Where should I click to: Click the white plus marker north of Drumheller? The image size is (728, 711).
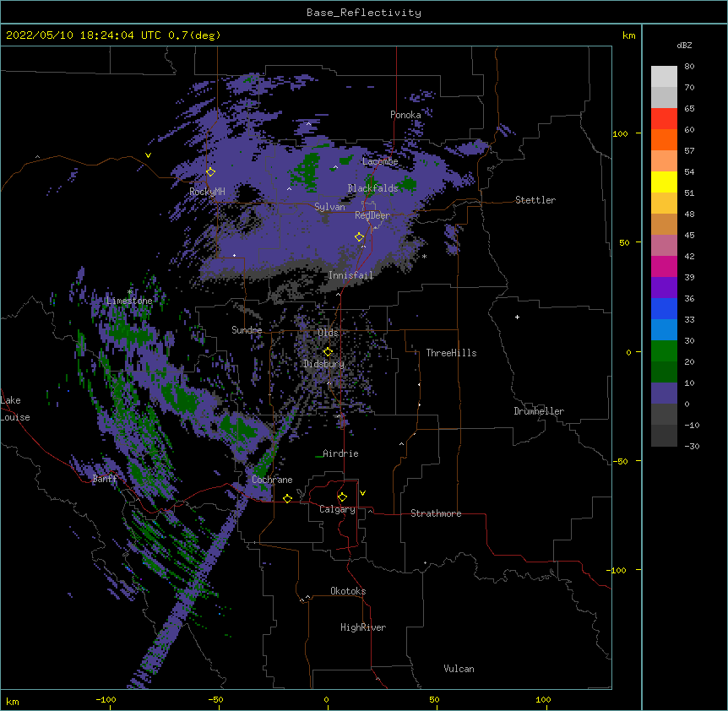[517, 317]
